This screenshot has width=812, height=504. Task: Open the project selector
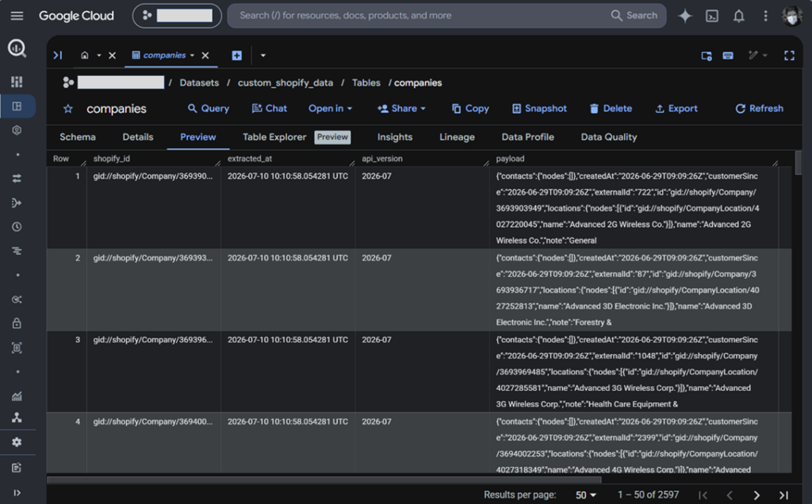click(x=177, y=16)
